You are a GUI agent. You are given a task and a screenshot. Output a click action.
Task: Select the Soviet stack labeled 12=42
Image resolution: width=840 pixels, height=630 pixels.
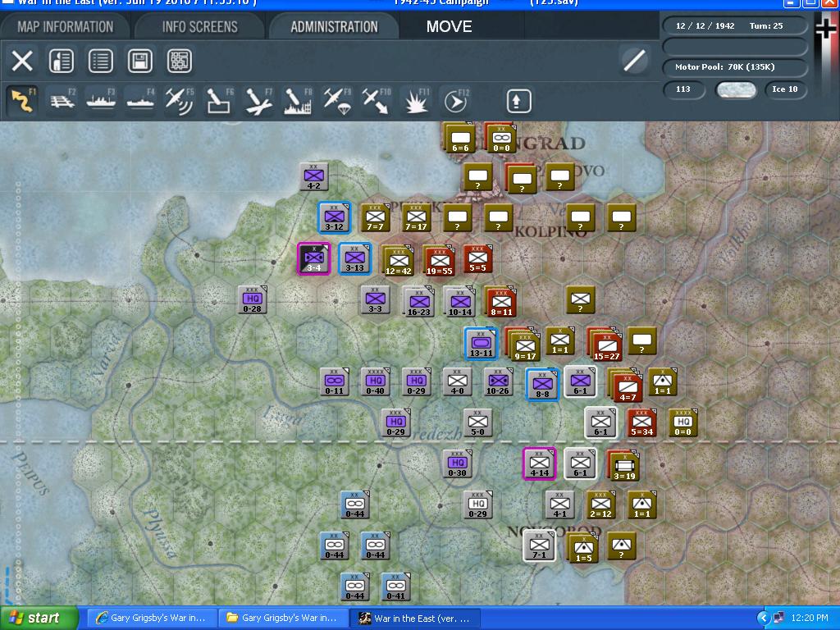pyautogui.click(x=398, y=260)
